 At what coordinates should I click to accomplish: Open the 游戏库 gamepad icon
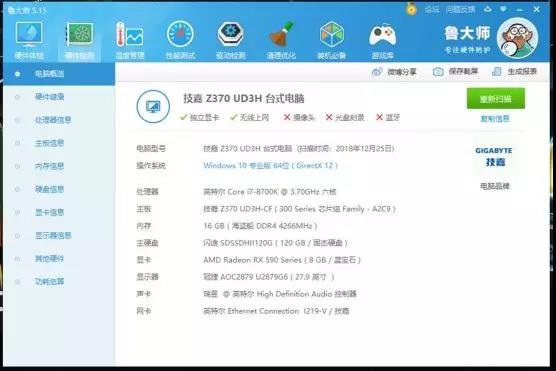[x=382, y=40]
